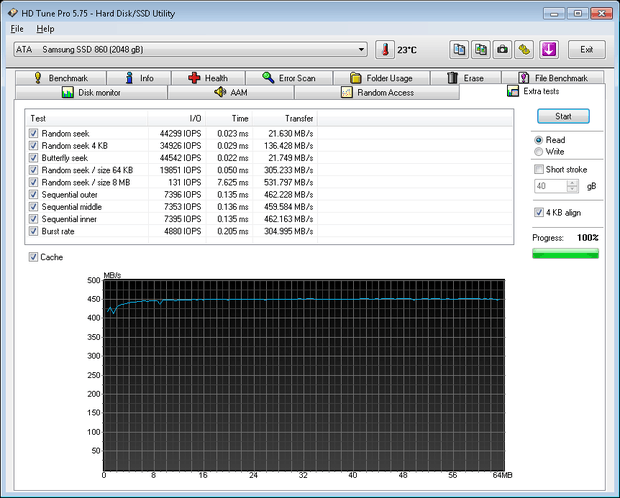Screen dimensions: 620x498
Task: Click the Exit button
Action: tap(586, 50)
